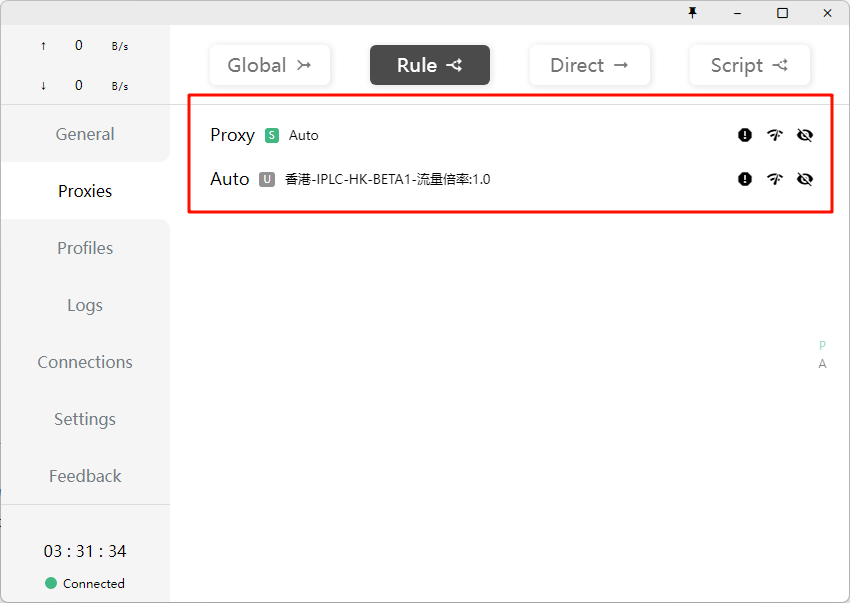Click info icon on Auto group
This screenshot has width=850, height=603.
[x=745, y=179]
